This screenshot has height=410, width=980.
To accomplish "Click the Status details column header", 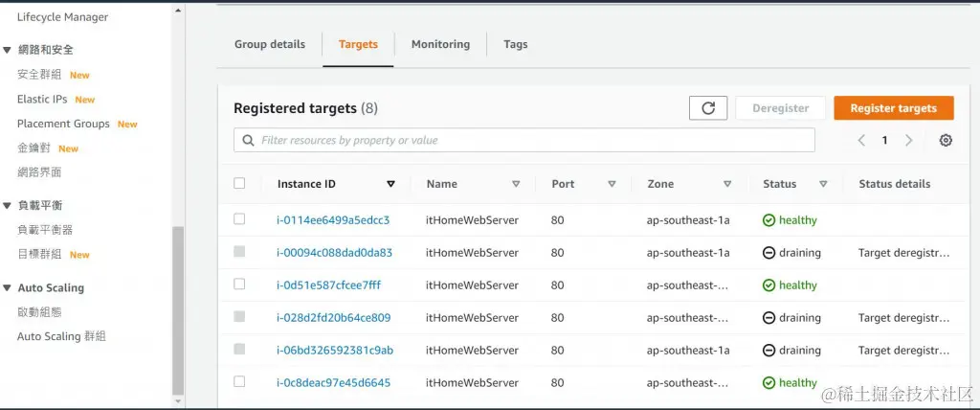I will point(895,184).
